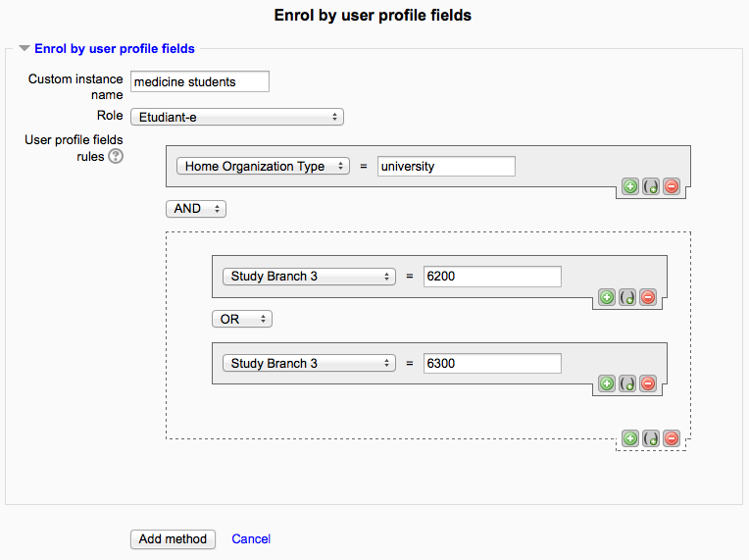This screenshot has height=560, width=749.
Task: Add rule after Home Organization Type row
Action: click(630, 186)
